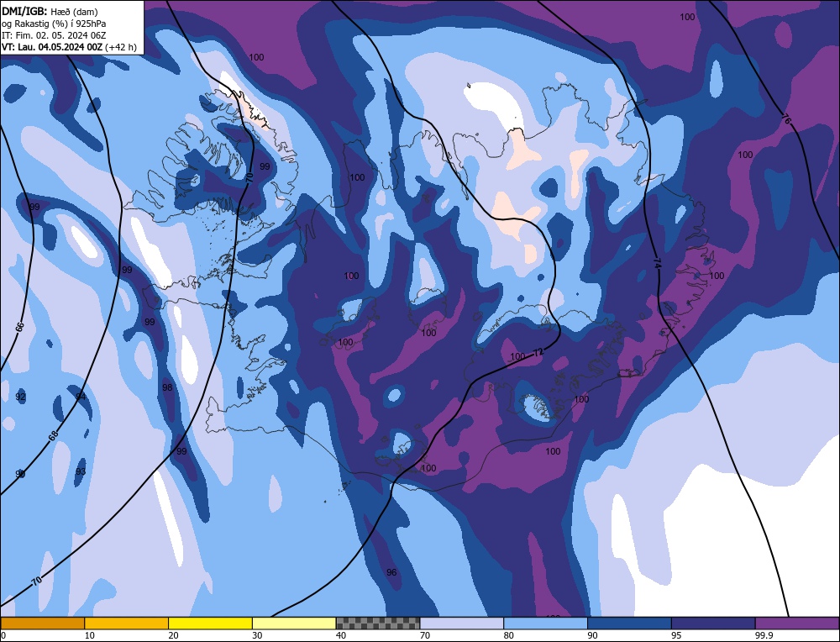Click the "66" contour line label
Image resolution: width=840 pixels, height=642 pixels.
(20, 328)
